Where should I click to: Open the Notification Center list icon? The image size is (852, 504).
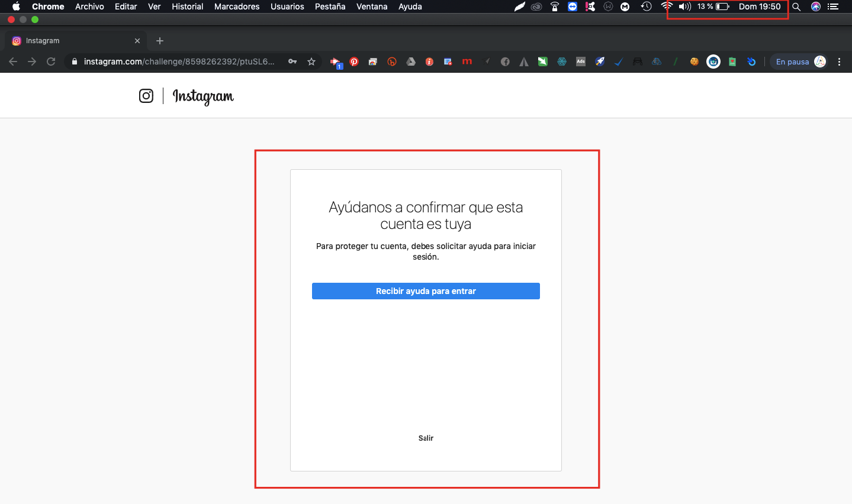pos(833,7)
